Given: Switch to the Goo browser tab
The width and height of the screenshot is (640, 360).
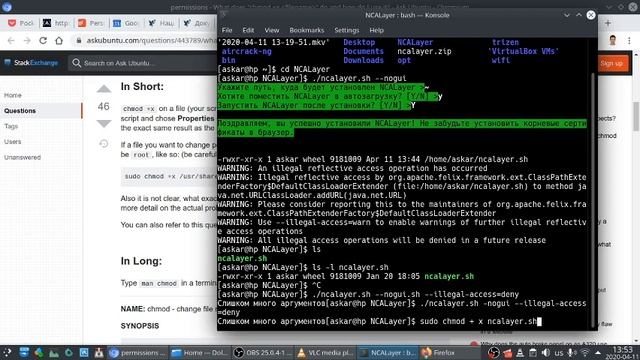Looking at the screenshot, I should [x=126, y=23].
